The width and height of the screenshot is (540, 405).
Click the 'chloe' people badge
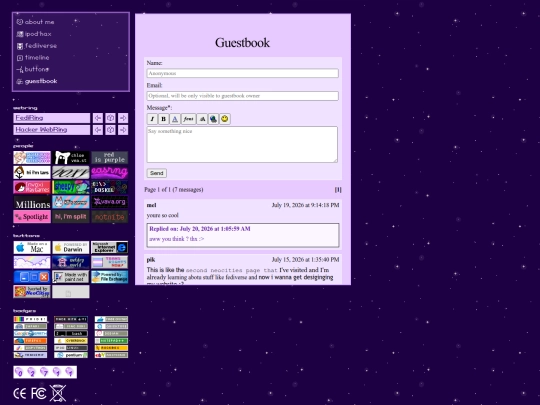(x=71, y=157)
